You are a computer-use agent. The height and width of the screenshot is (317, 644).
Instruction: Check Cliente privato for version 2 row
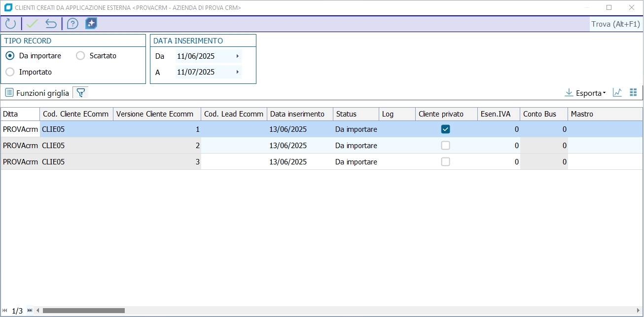coord(446,146)
